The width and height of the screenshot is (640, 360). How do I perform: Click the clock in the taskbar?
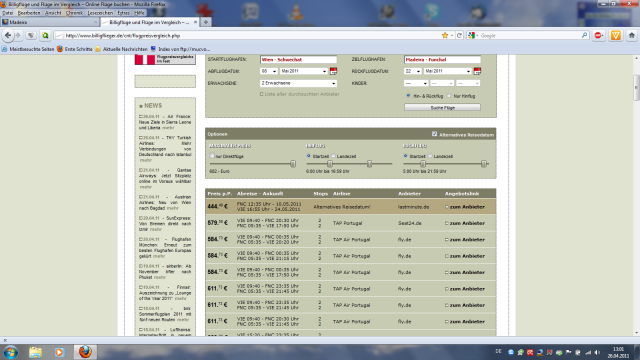click(x=618, y=353)
